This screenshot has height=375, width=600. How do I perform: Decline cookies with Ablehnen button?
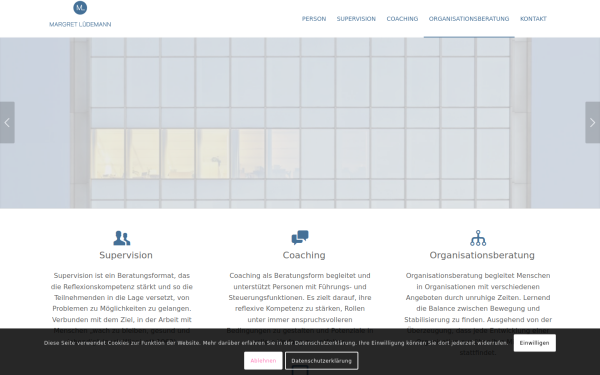coord(263,361)
